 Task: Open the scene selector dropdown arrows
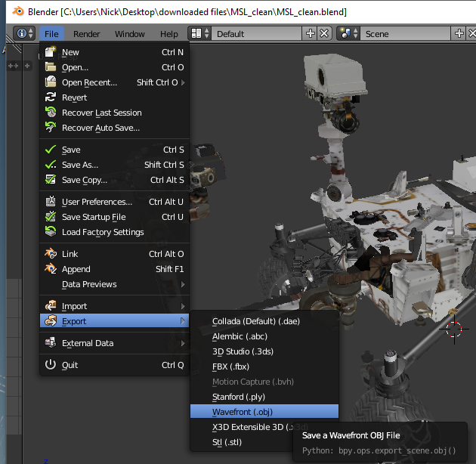355,33
